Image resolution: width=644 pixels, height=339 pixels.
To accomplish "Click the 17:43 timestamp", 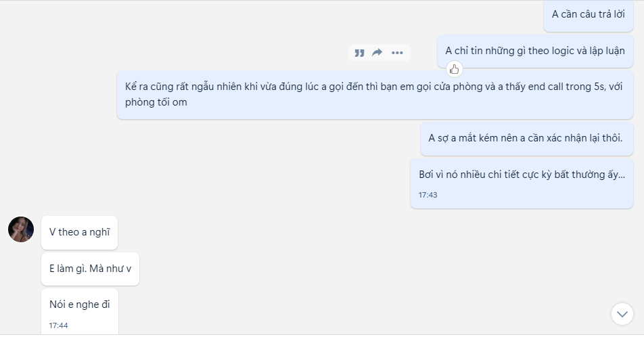I will (x=428, y=195).
